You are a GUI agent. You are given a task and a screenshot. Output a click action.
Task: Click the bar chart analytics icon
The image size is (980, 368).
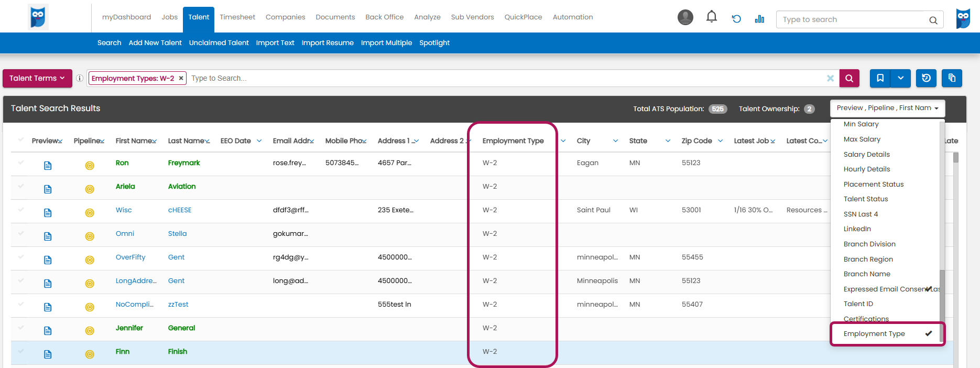click(x=759, y=19)
